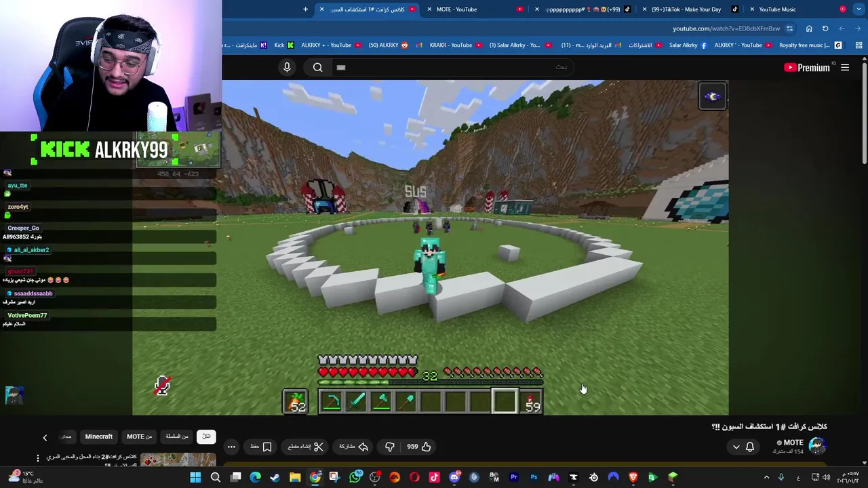This screenshot has width=868, height=488.
Task: Save the video with bookmark button
Action: tap(261, 447)
